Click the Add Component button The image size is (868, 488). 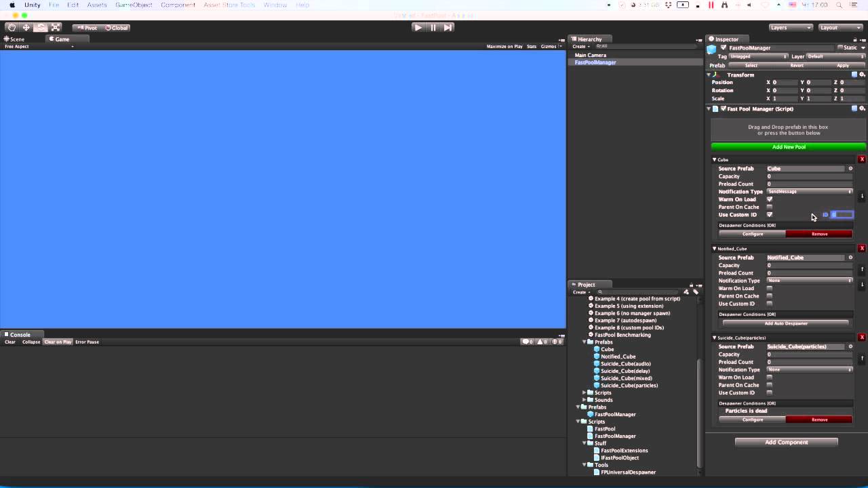(x=787, y=442)
